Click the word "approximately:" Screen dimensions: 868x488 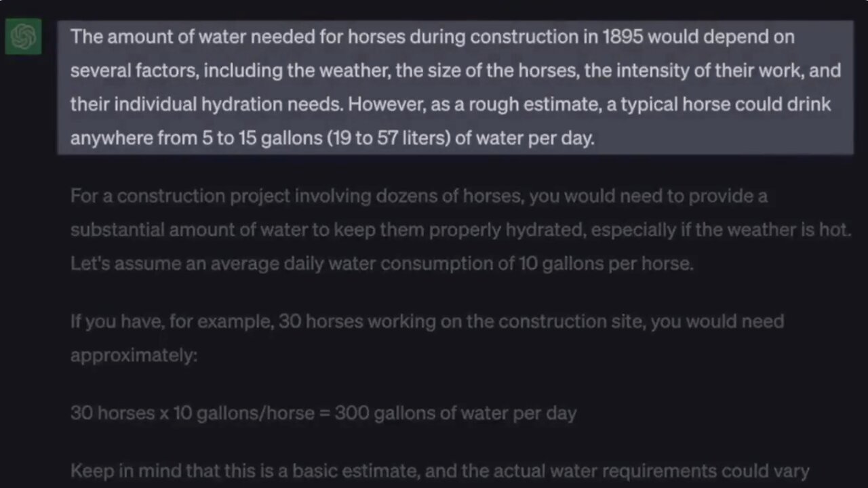(134, 355)
